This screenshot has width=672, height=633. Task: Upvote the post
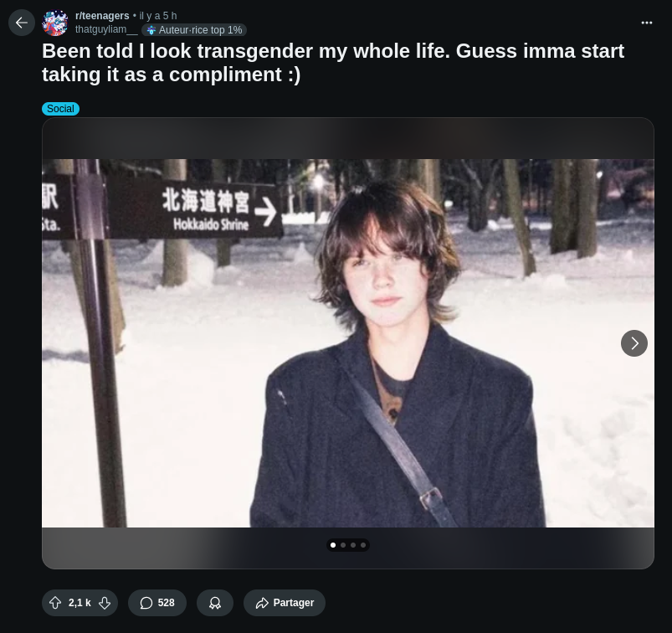click(55, 603)
